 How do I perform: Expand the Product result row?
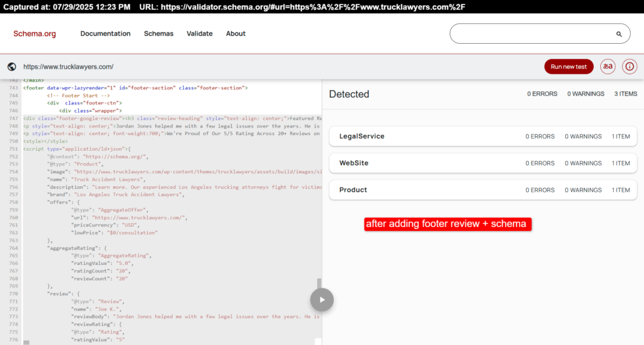[x=483, y=190]
